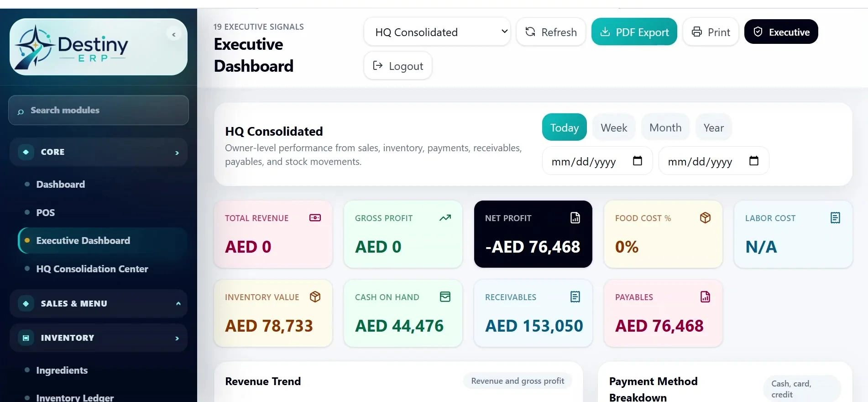The width and height of the screenshot is (868, 402).
Task: Switch to the Week period tab
Action: (x=614, y=127)
